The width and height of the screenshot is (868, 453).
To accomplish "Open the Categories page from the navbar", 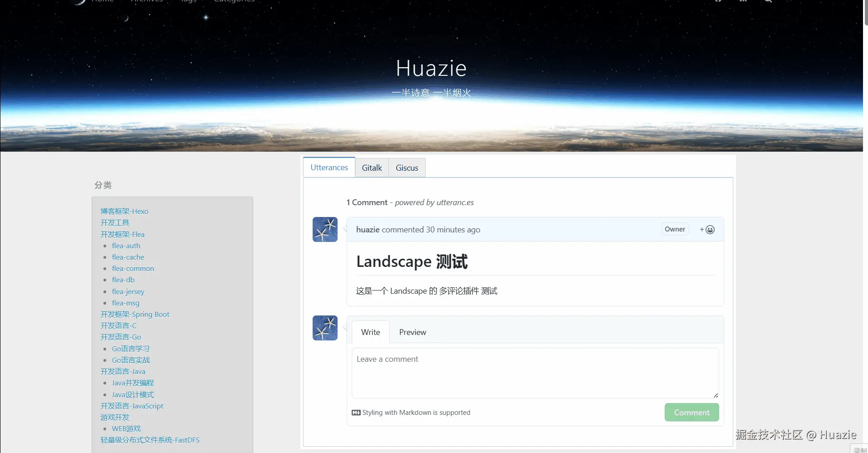I will [233, 1].
